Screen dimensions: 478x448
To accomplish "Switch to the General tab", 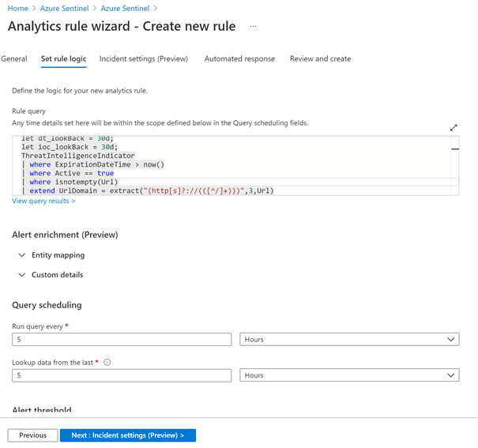I will pos(14,59).
